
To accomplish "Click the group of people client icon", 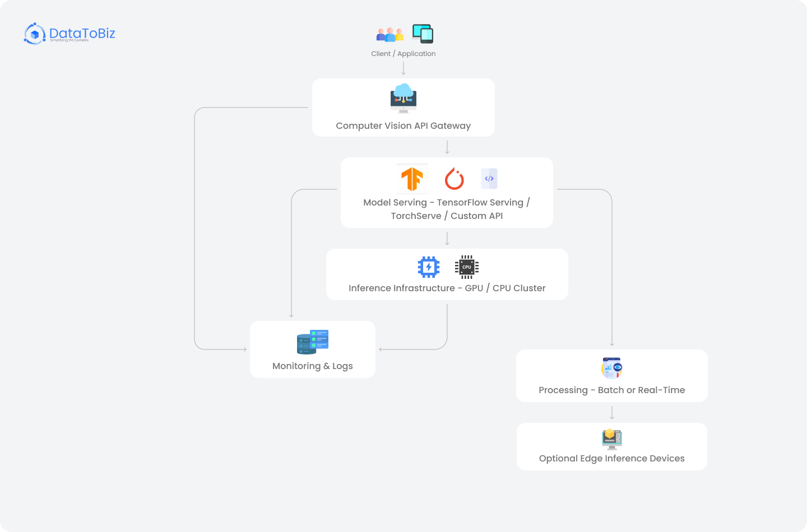I will (x=389, y=35).
